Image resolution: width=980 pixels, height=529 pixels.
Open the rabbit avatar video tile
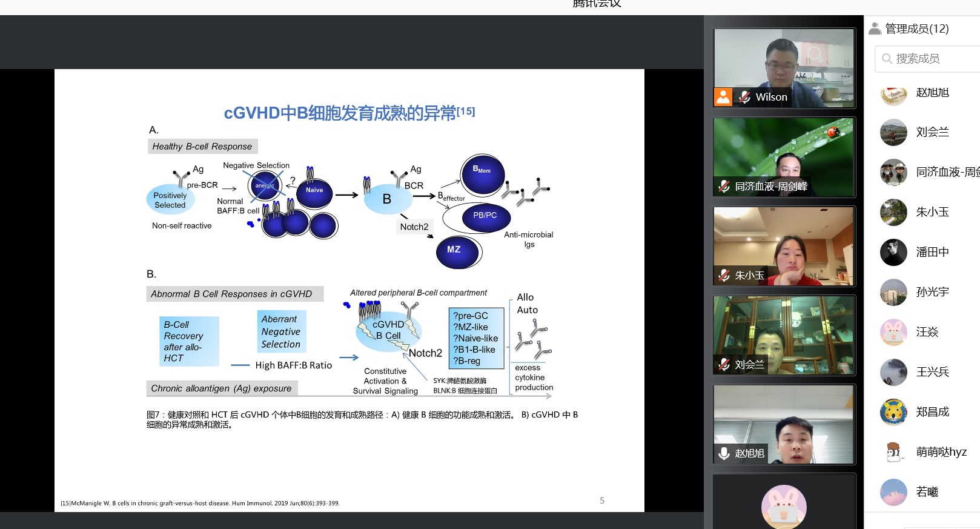784,504
